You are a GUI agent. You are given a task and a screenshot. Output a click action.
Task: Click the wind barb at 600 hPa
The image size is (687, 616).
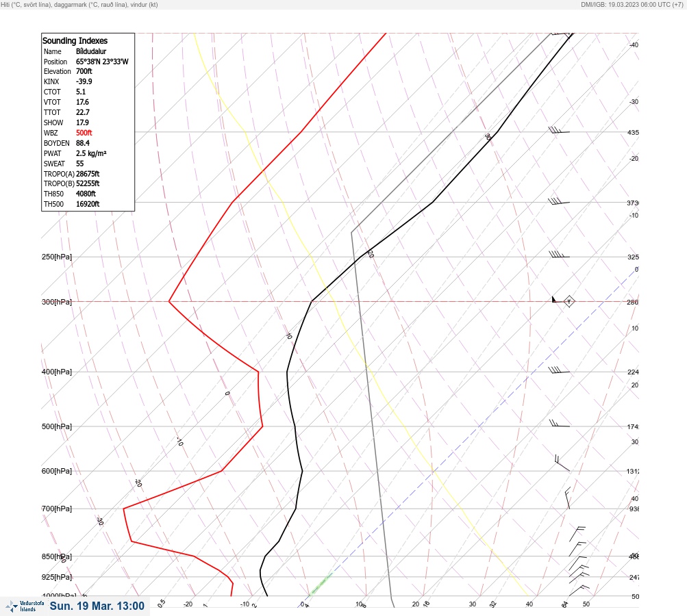pos(562,463)
